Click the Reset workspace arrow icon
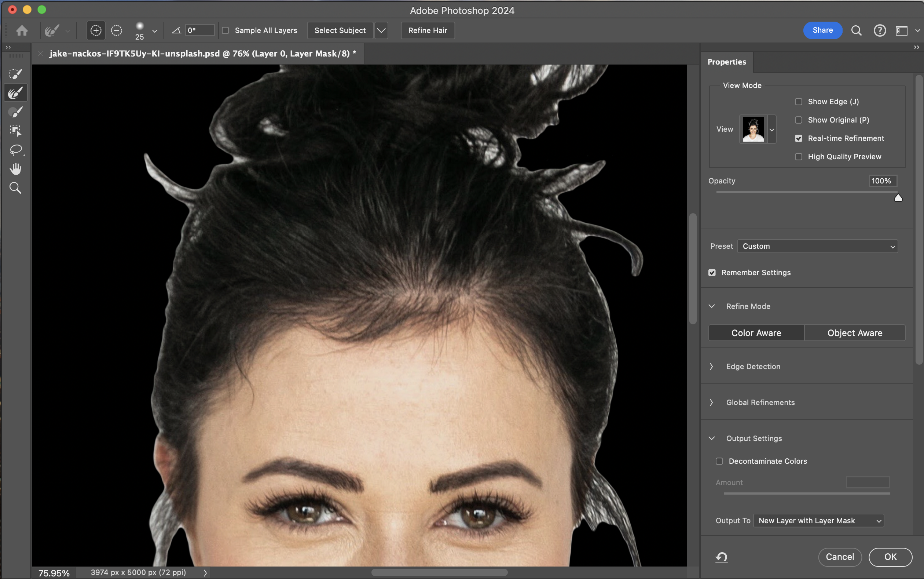Screen dimensions: 924x579 [x=721, y=557]
